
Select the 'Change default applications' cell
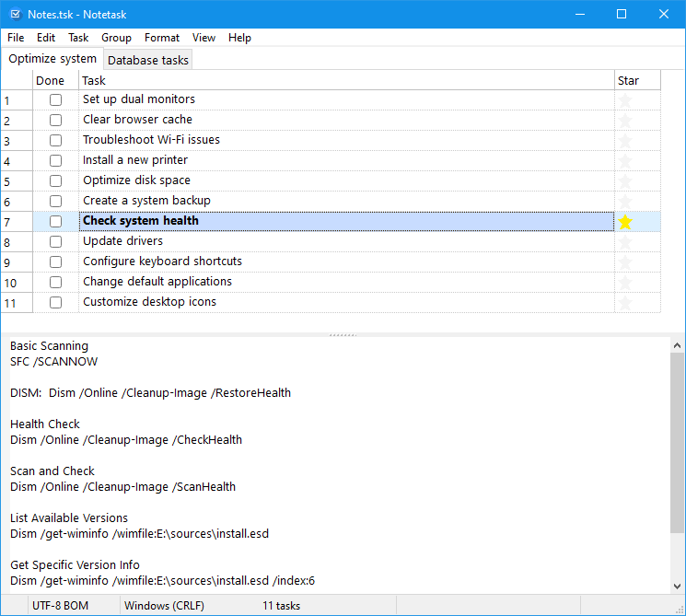click(346, 282)
